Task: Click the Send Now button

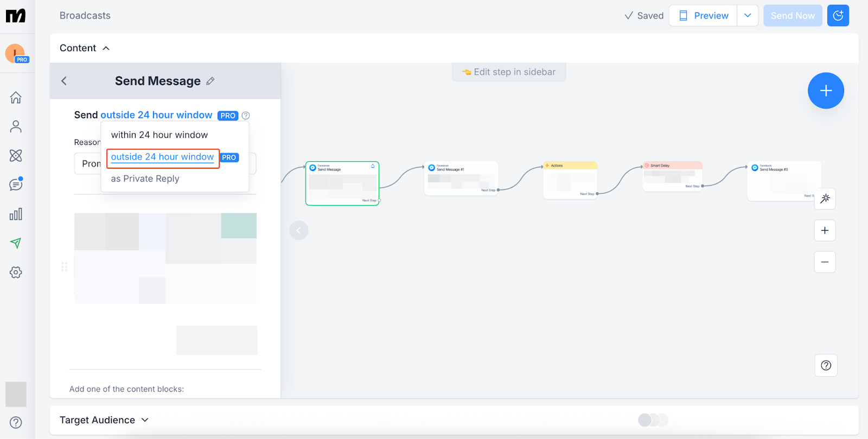Action: tap(792, 16)
